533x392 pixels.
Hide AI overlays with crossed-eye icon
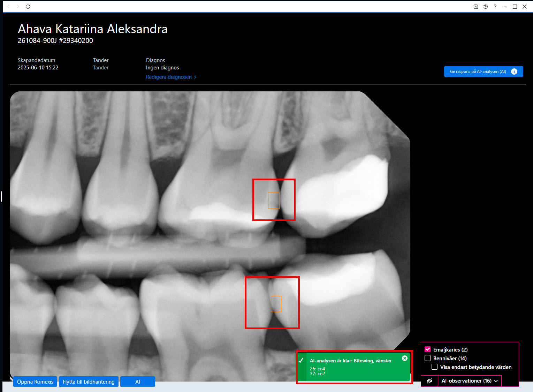pos(429,381)
